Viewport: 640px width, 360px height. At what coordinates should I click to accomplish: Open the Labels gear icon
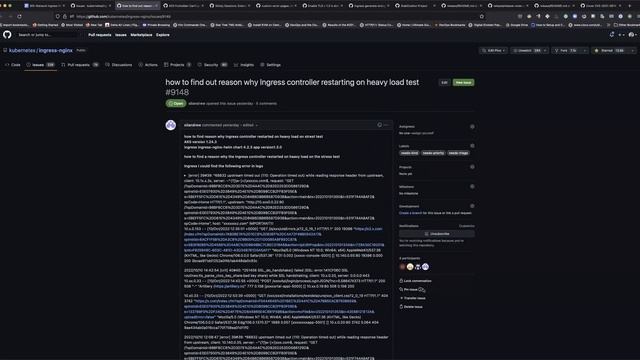[472, 146]
